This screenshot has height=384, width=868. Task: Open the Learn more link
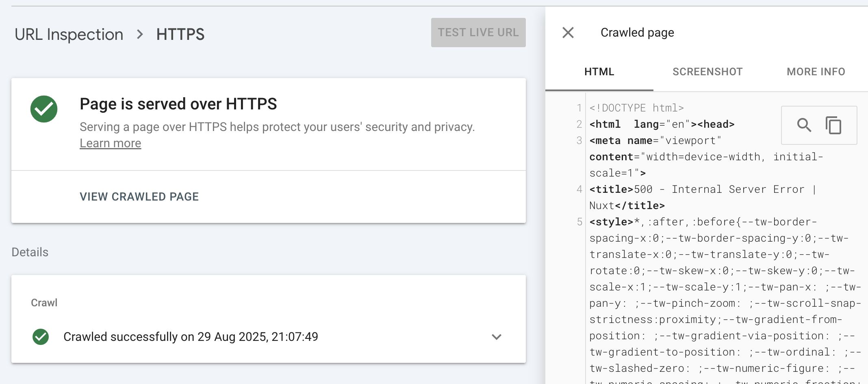click(x=110, y=144)
